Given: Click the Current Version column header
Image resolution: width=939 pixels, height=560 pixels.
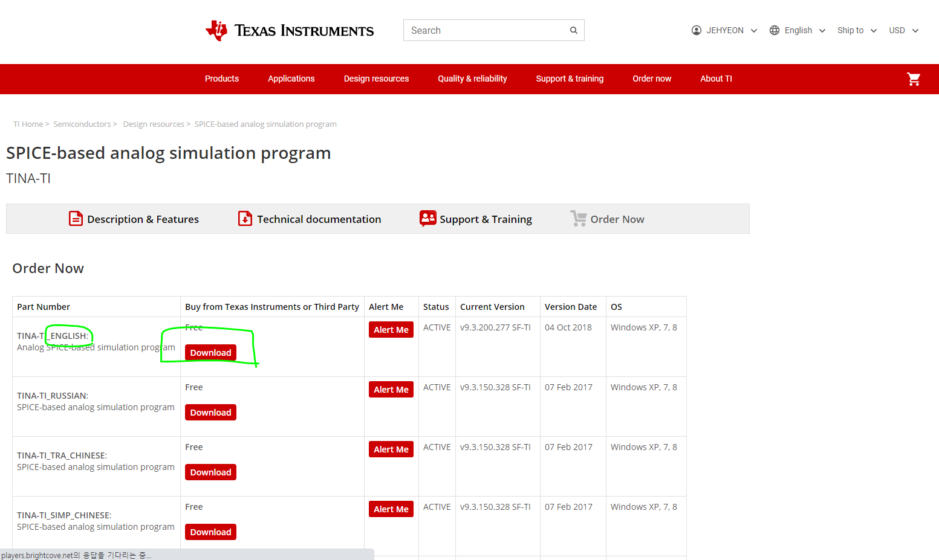Looking at the screenshot, I should point(492,307).
